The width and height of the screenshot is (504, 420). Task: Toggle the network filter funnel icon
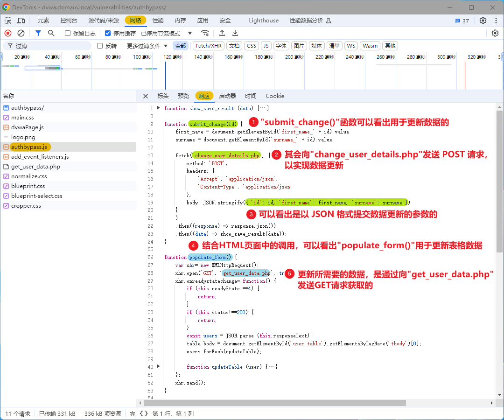38,33
